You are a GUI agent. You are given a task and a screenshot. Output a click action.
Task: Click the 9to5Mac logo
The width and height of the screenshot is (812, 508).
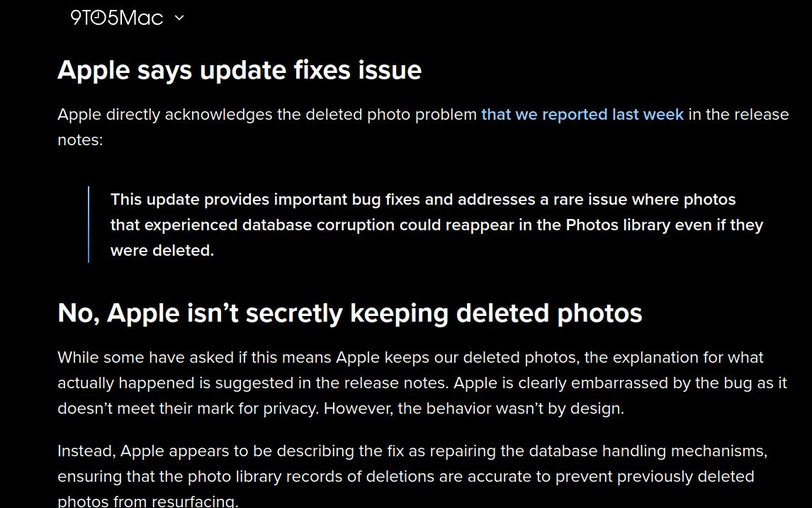(116, 18)
